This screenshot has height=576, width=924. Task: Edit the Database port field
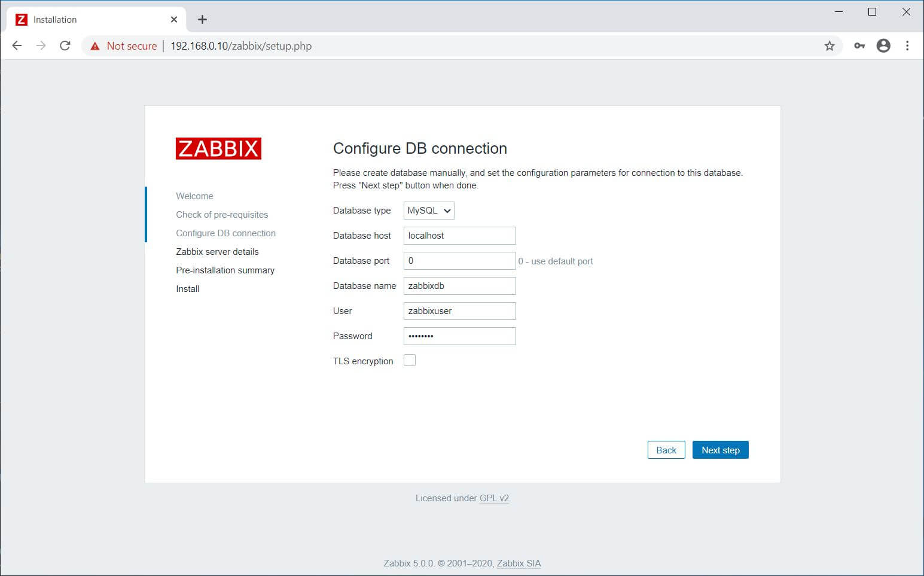(459, 261)
